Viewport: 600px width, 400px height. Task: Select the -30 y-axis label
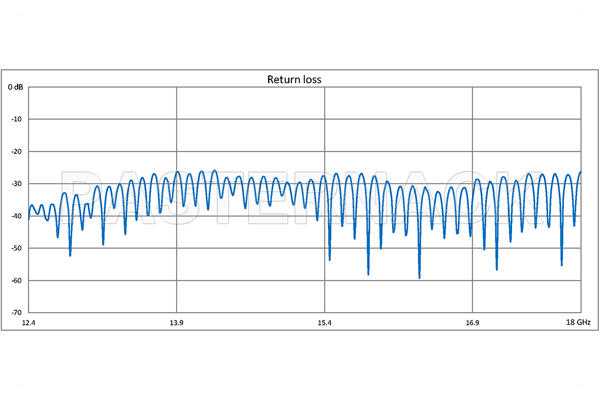coord(17,183)
